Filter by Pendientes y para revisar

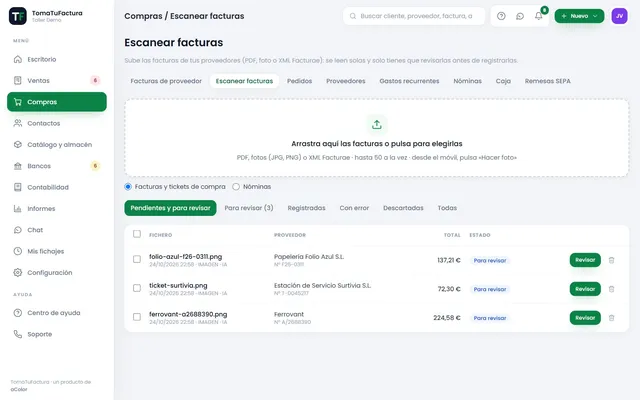coord(170,208)
